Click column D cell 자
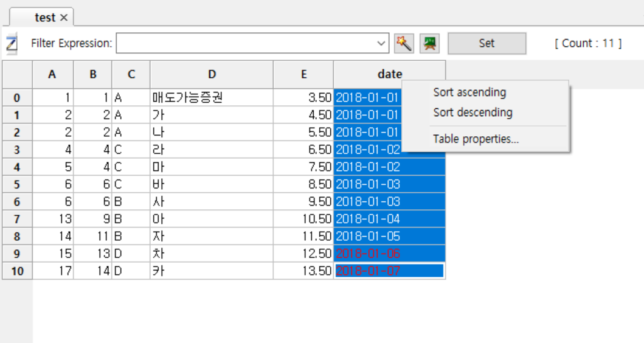This screenshot has height=343, width=644. tap(212, 236)
